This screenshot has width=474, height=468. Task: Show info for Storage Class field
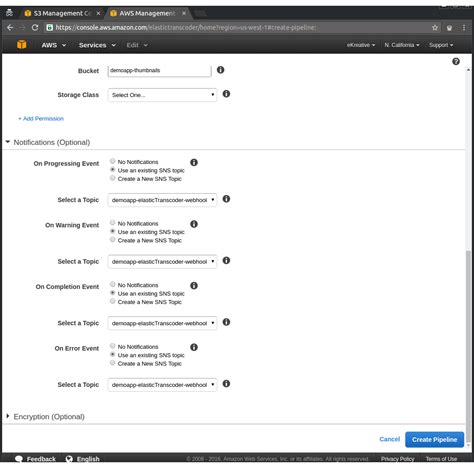click(x=226, y=94)
